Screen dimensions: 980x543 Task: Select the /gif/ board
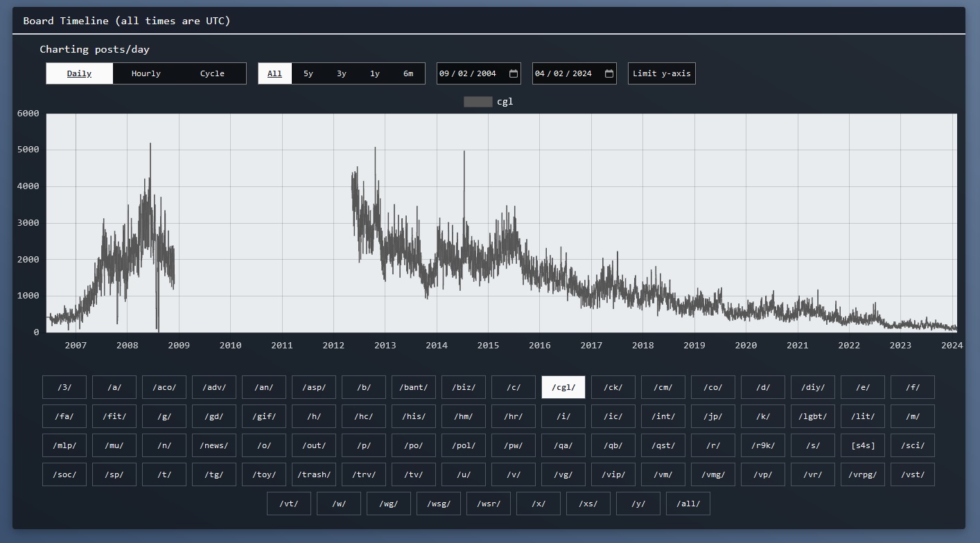(264, 416)
